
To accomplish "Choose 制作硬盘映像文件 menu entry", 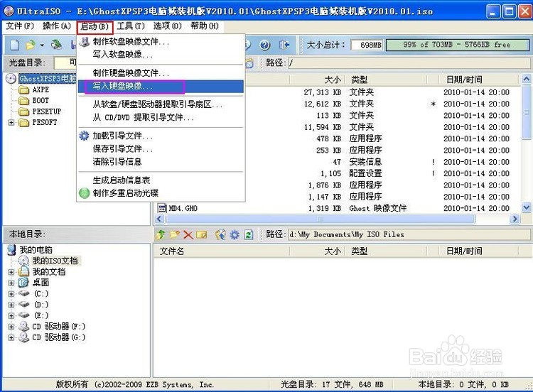I will [x=161, y=72].
